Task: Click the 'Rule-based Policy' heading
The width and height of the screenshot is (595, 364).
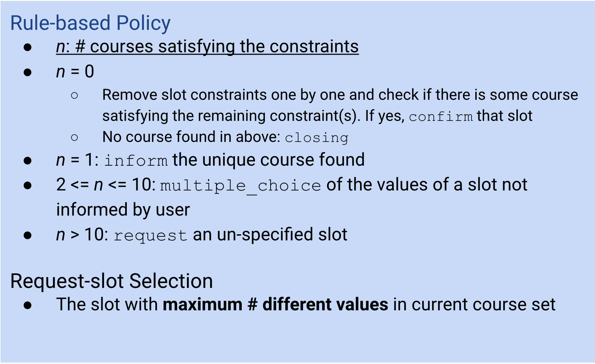Action: [90, 23]
